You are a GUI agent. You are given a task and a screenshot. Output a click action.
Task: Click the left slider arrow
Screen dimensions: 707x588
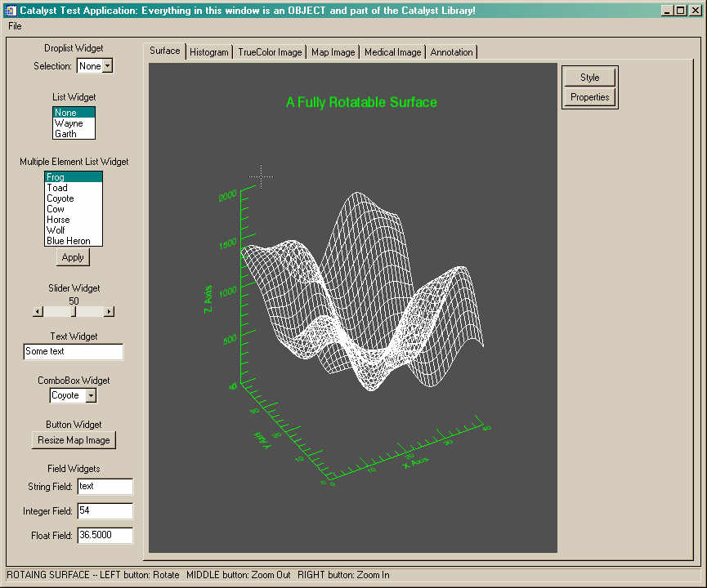pyautogui.click(x=37, y=311)
